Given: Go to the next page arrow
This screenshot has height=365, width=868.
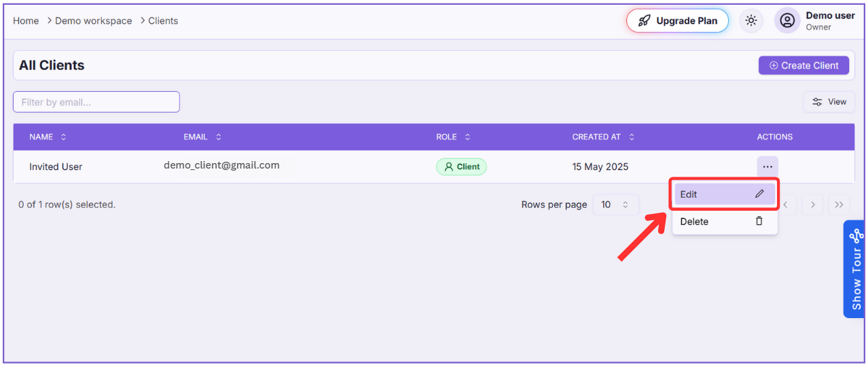Looking at the screenshot, I should pos(812,205).
